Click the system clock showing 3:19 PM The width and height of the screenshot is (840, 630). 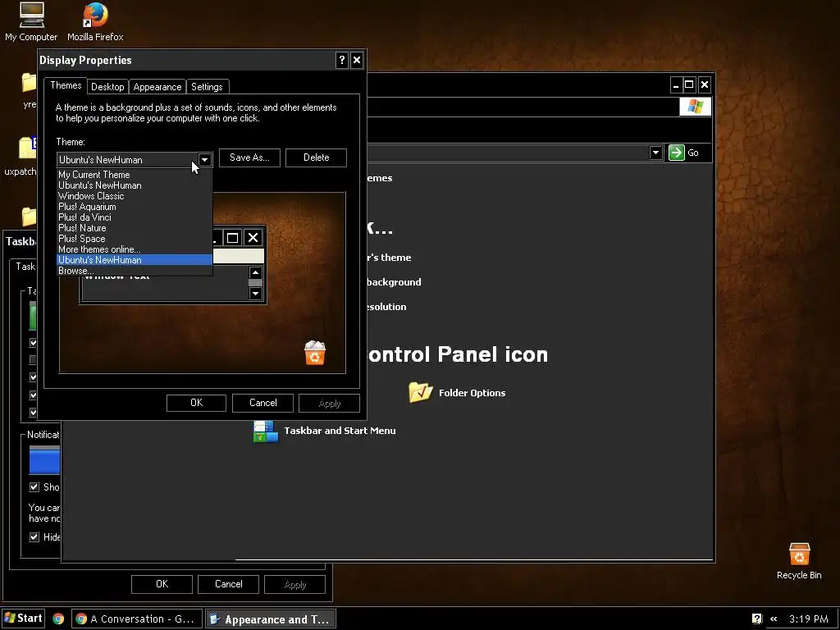pos(808,619)
